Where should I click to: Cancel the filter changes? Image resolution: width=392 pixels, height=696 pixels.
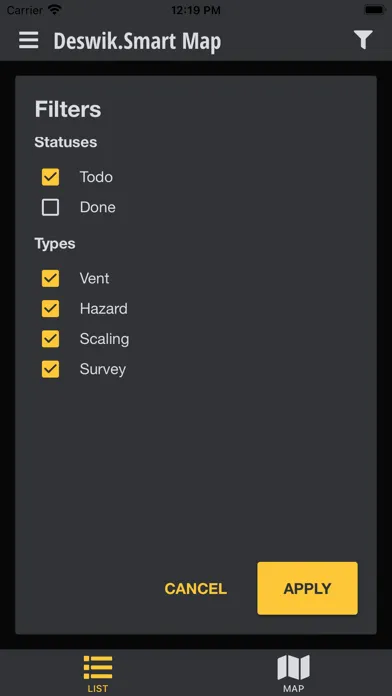[196, 589]
